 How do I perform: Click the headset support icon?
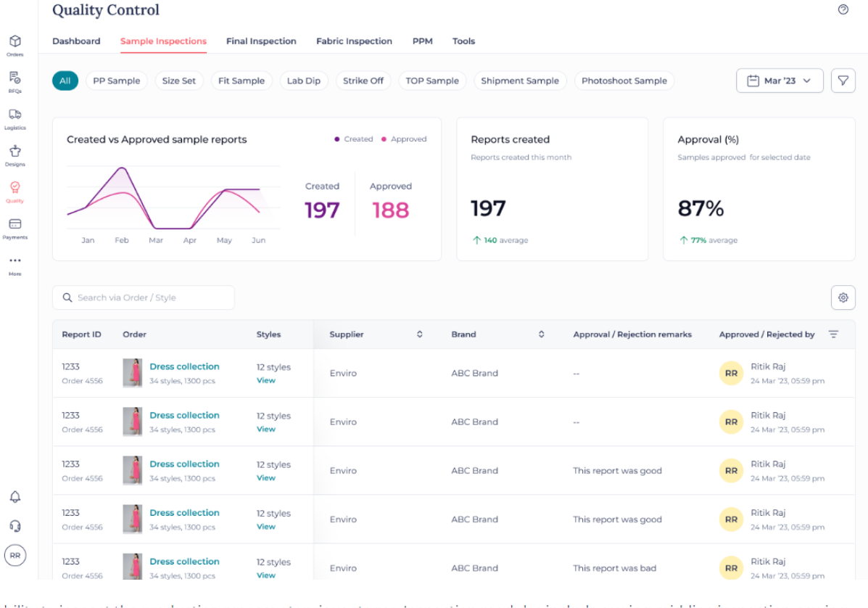(x=15, y=526)
